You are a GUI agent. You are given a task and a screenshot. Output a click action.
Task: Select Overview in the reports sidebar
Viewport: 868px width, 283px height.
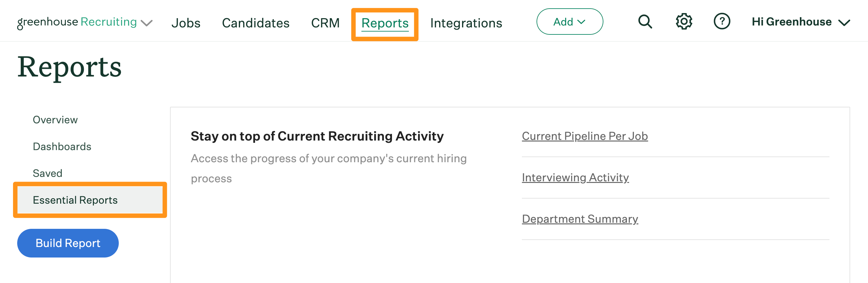(55, 120)
